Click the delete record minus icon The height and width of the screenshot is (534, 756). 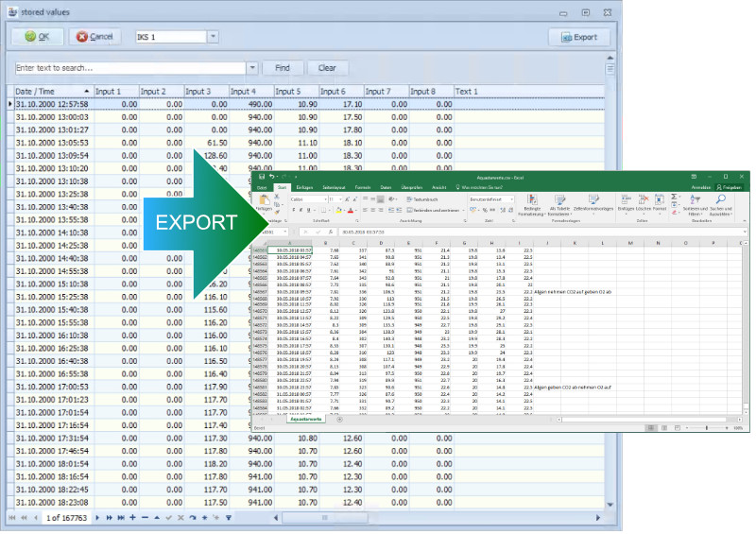click(x=144, y=518)
